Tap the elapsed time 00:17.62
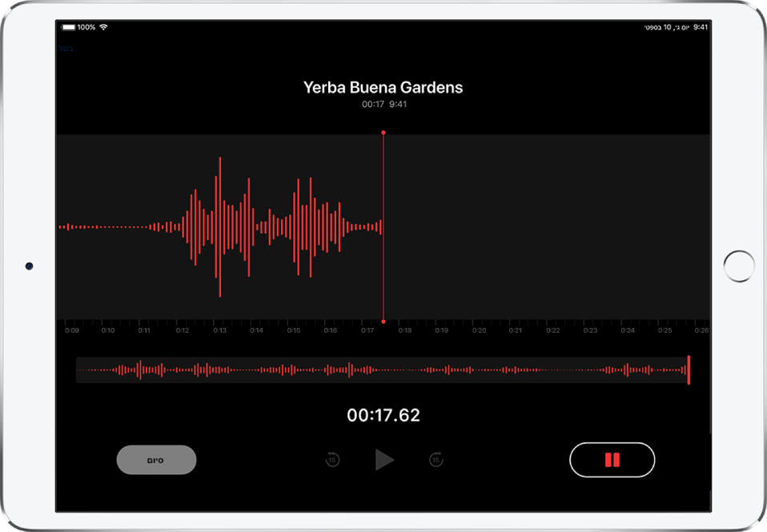The height and width of the screenshot is (532, 767). point(383,415)
